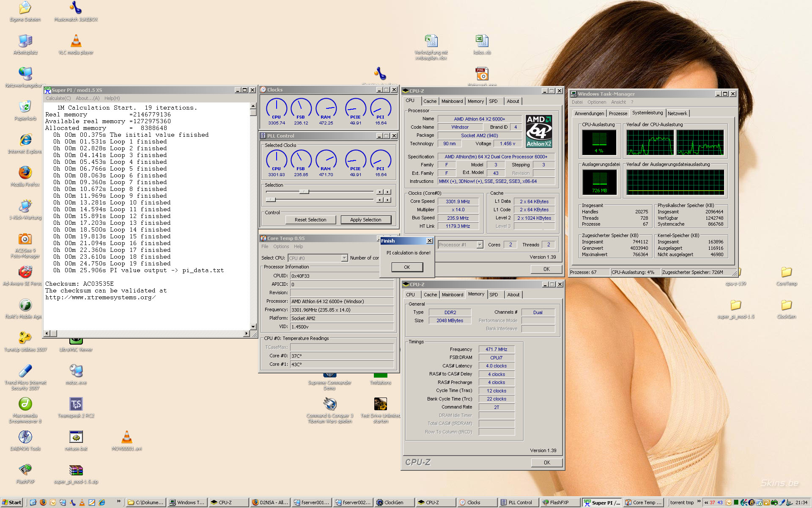Open Macromedia Dreamweaver 8 desktop shortcut
Viewport: 812px width, 508px height.
tap(25, 410)
